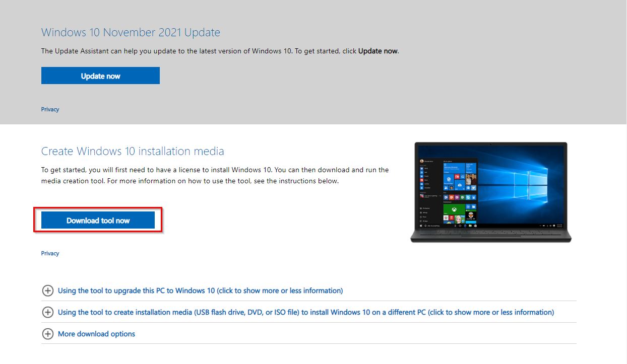Click the Windows 10 laptop image

(491, 192)
